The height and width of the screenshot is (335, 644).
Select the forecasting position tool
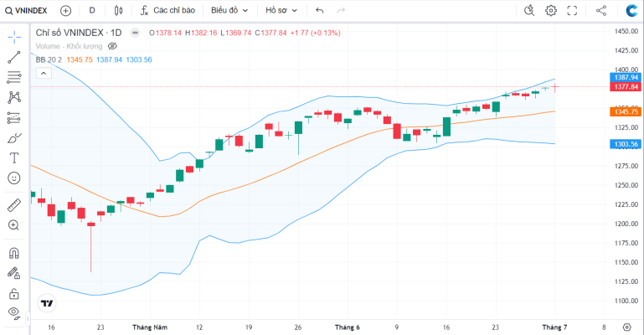point(14,118)
